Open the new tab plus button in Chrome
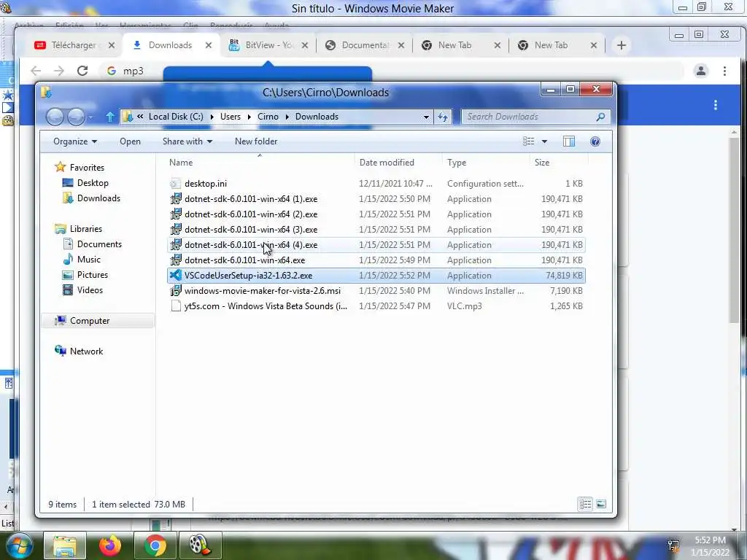The image size is (747, 560). point(622,45)
